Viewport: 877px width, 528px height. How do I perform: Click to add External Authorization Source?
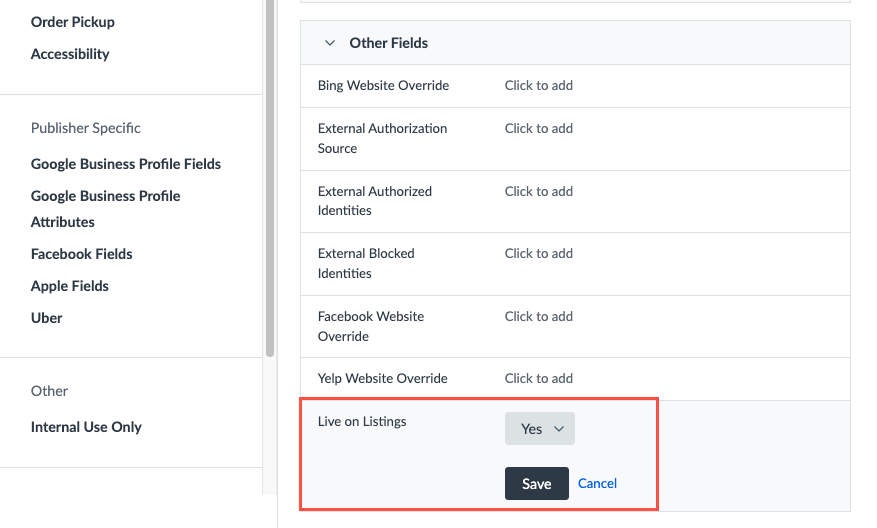539,129
